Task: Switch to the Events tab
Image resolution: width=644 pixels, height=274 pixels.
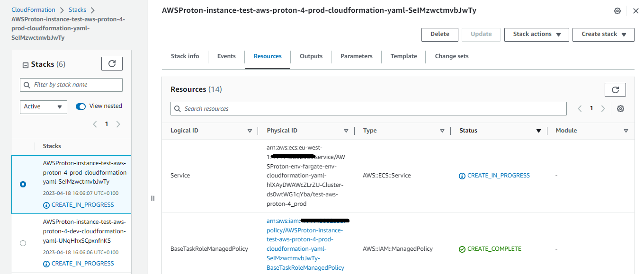Action: tap(226, 56)
